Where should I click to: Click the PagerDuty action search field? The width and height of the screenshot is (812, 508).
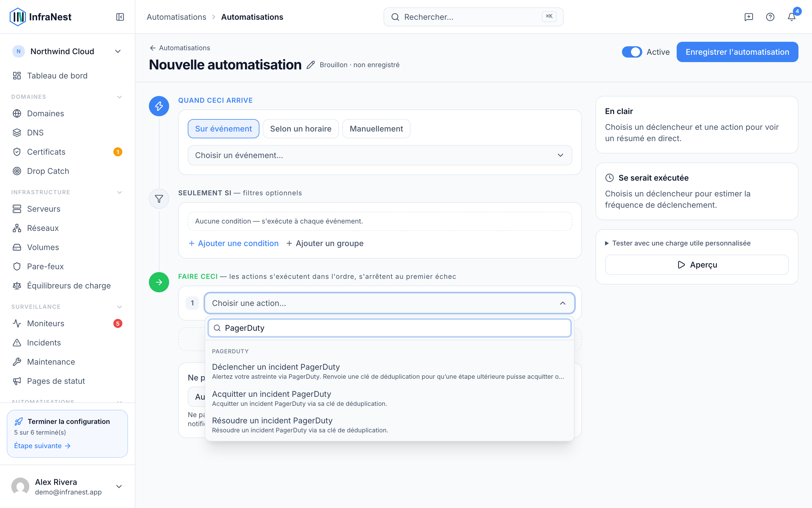[389, 328]
